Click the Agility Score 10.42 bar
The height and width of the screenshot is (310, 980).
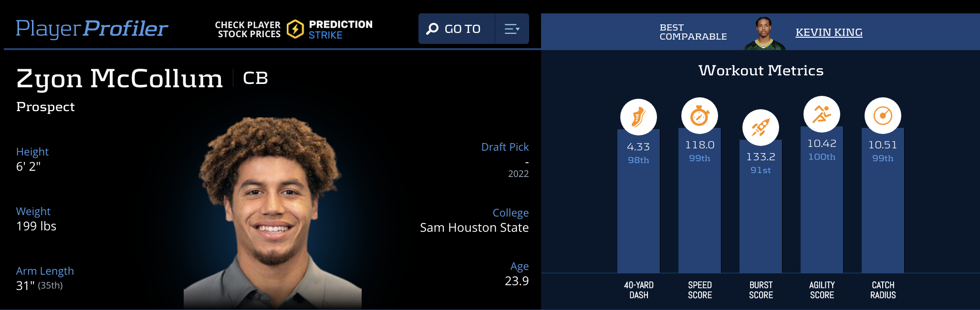click(822, 215)
